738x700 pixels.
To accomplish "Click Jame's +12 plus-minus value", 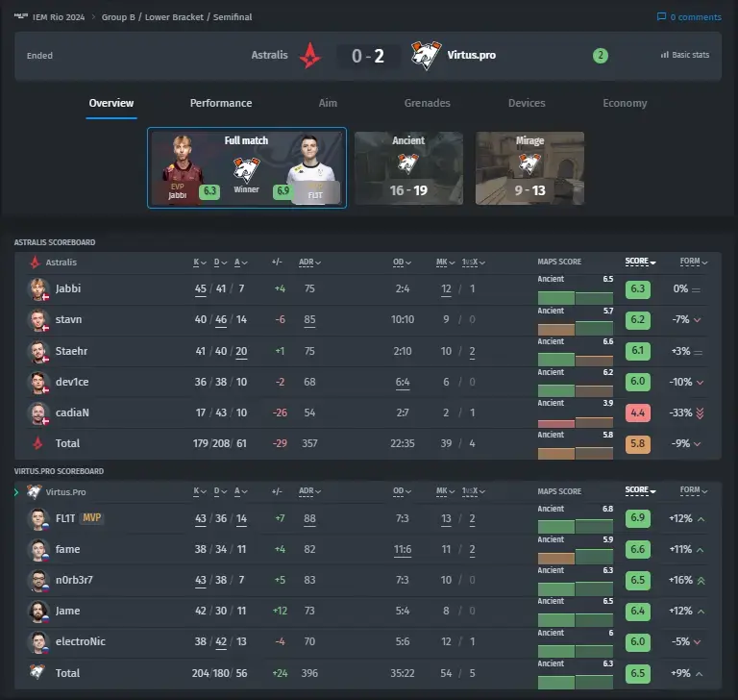I will pyautogui.click(x=280, y=611).
